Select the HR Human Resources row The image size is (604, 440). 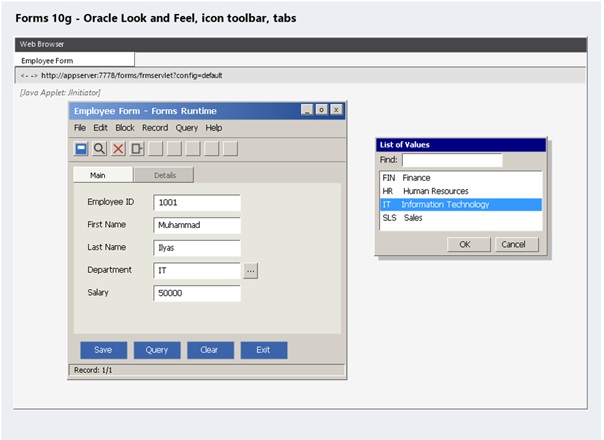(x=461, y=191)
